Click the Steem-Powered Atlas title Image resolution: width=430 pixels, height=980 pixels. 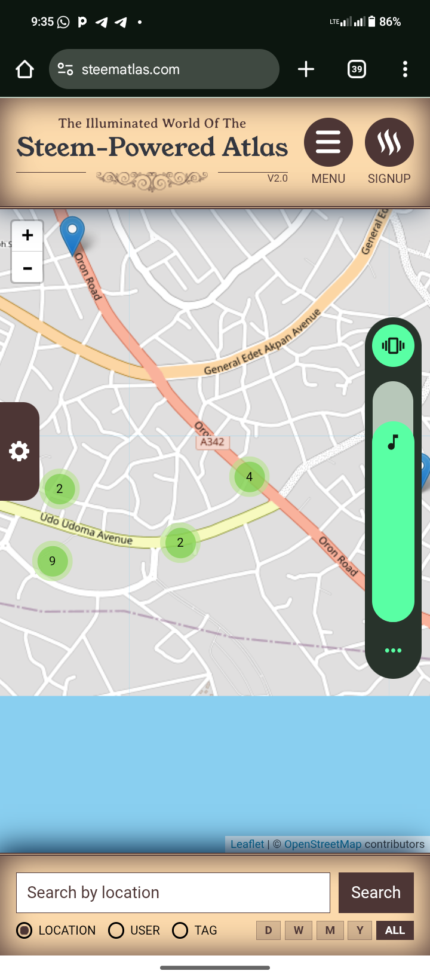tap(152, 147)
